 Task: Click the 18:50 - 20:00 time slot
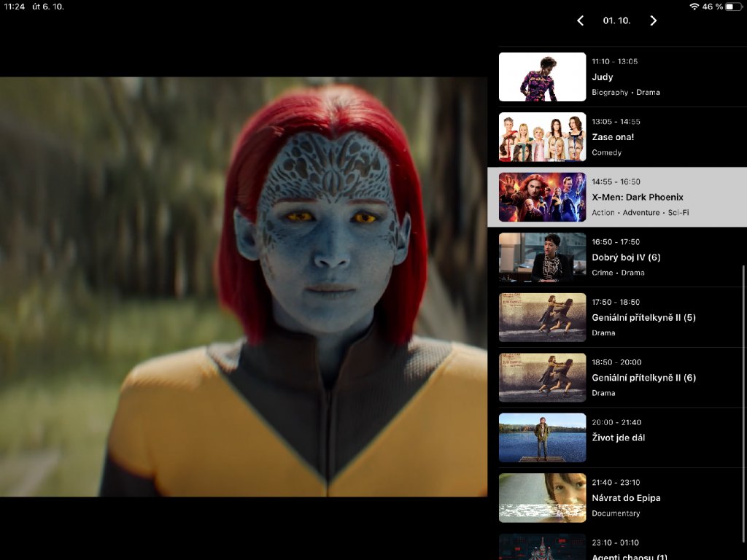point(616,362)
